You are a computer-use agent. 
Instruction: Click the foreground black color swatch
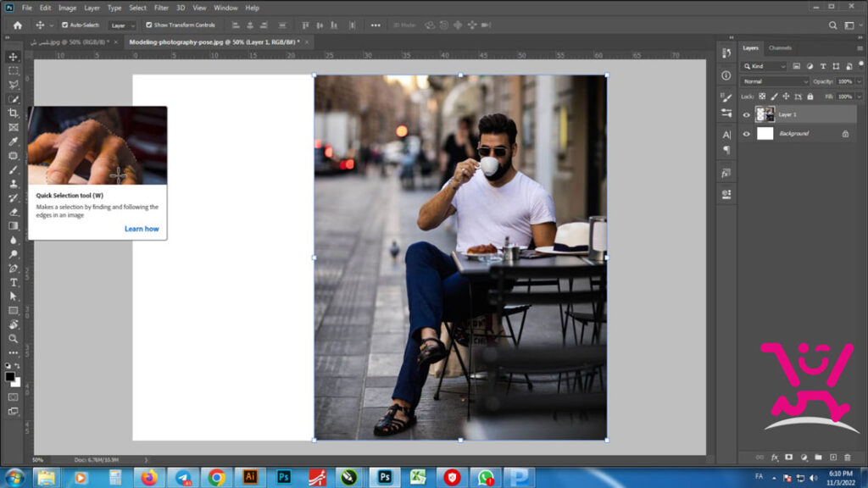click(x=10, y=377)
